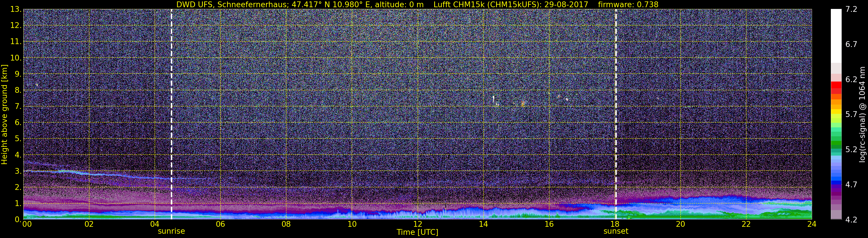Click the '16' time axis tick label
Viewport: 868px width, 238px height.
549,224
